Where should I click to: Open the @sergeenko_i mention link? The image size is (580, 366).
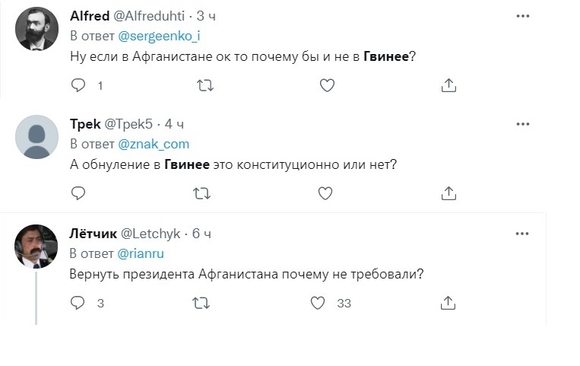coord(159,36)
